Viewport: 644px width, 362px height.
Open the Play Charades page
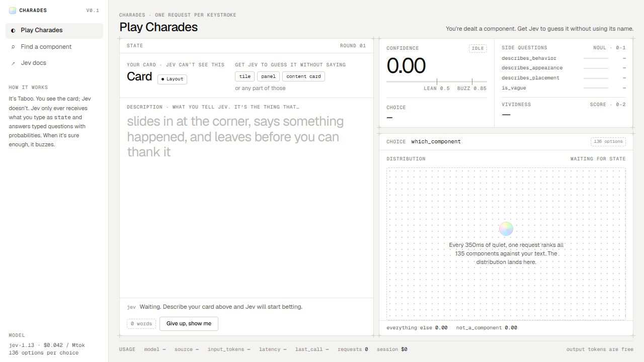point(54,31)
